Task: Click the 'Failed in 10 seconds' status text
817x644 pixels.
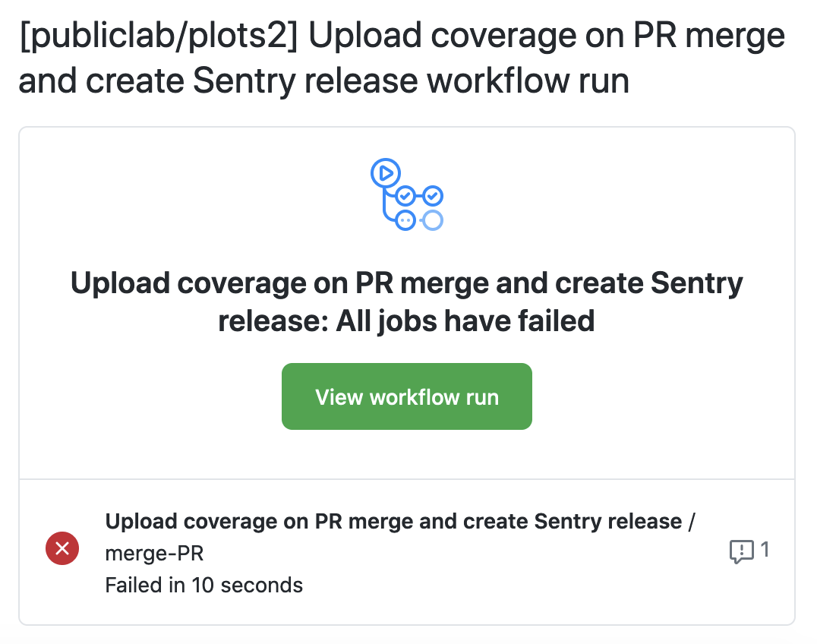Action: [203, 585]
